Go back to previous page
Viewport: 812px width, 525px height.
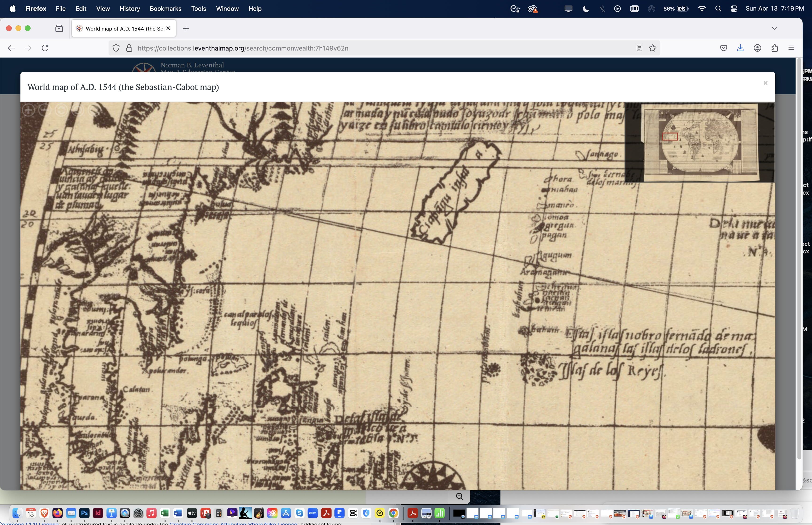tap(11, 48)
